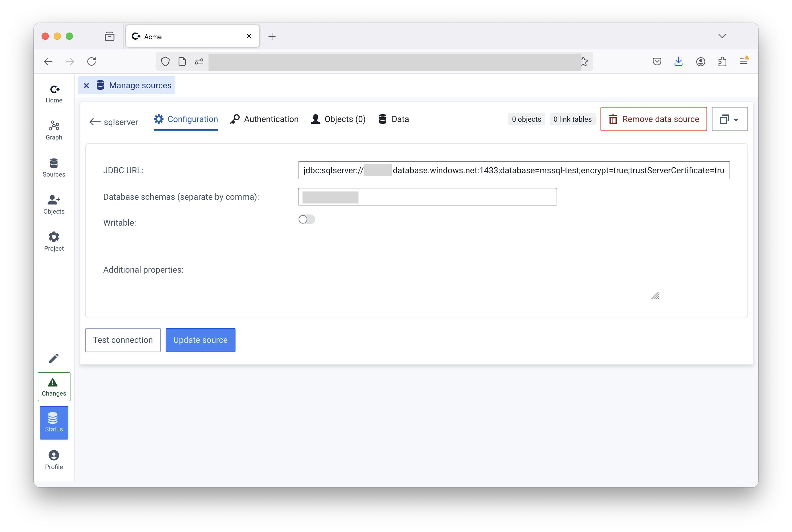
Task: Click the Database schemas input field
Action: tap(427, 196)
